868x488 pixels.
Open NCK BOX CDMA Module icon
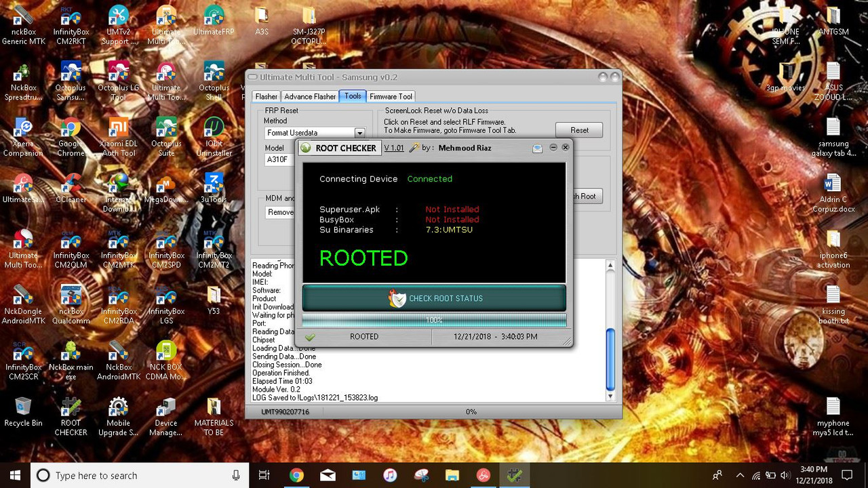coord(166,361)
